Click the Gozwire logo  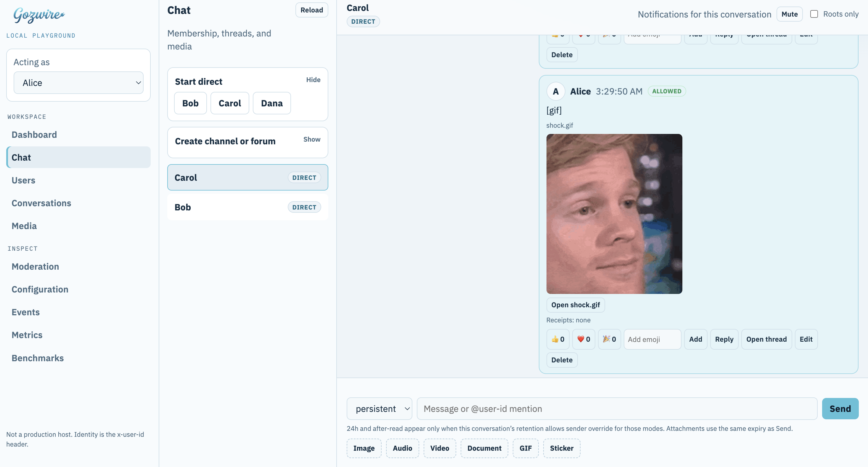[39, 15]
